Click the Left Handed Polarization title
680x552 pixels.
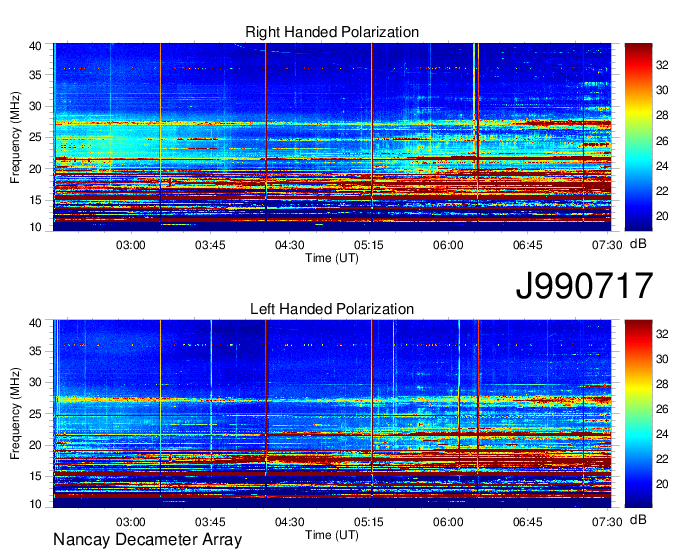pyautogui.click(x=332, y=309)
